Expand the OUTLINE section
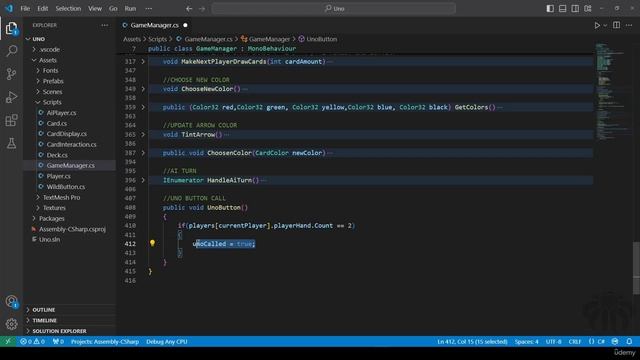The image size is (640, 360). [x=69, y=310]
